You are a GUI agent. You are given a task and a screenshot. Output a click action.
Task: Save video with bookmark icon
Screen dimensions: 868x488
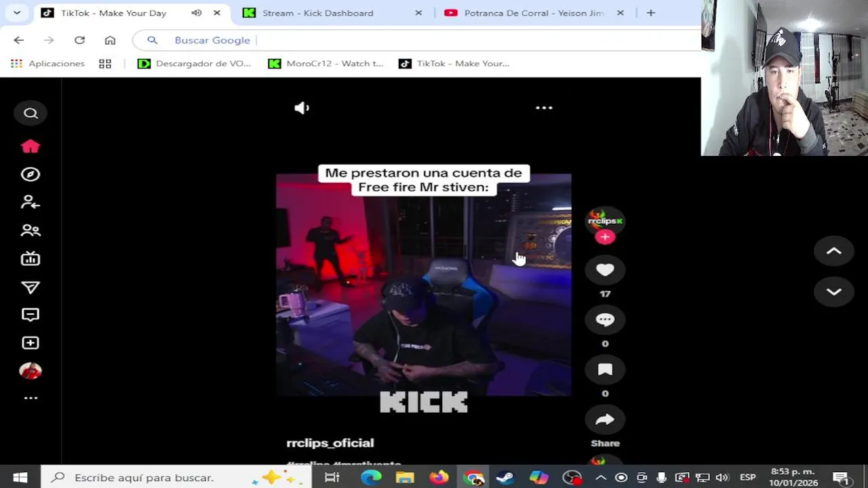click(x=605, y=369)
